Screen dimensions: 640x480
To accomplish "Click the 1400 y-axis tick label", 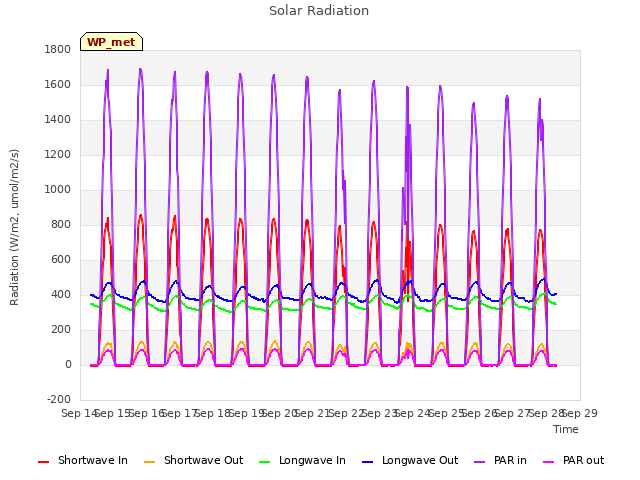I will (58, 120).
